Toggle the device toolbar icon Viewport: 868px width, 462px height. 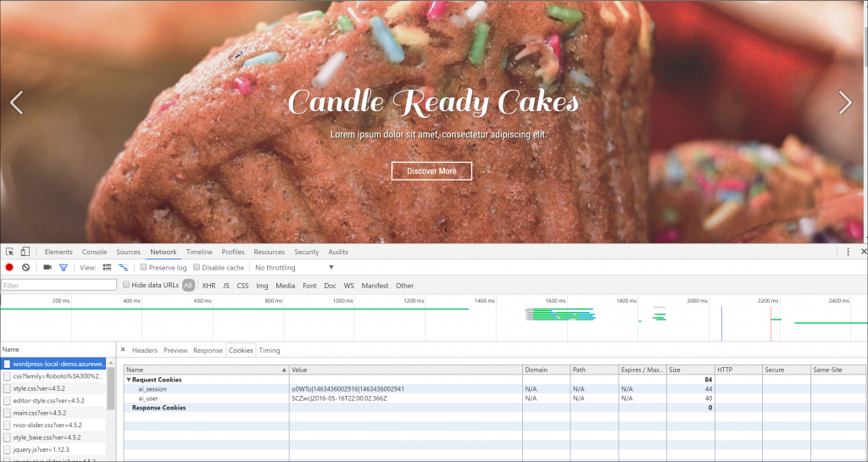[25, 252]
